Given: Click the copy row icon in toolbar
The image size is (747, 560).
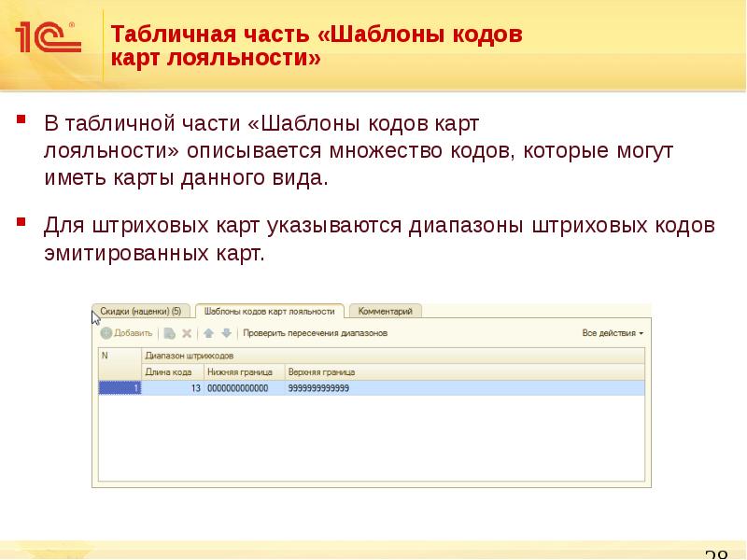Looking at the screenshot, I should [169, 332].
